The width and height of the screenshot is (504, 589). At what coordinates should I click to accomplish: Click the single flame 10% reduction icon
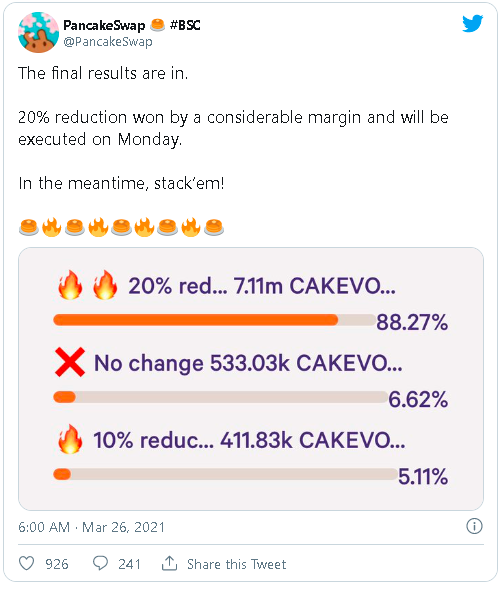click(70, 439)
